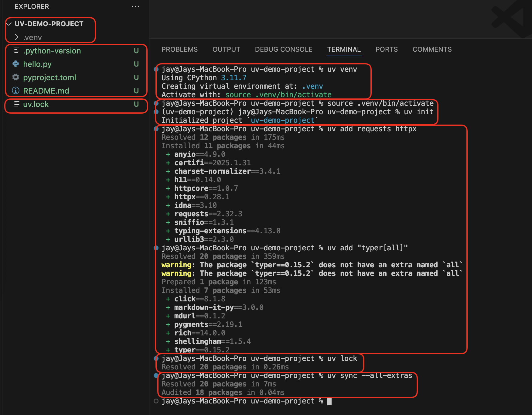Click the EXPLORER panel title

32,6
